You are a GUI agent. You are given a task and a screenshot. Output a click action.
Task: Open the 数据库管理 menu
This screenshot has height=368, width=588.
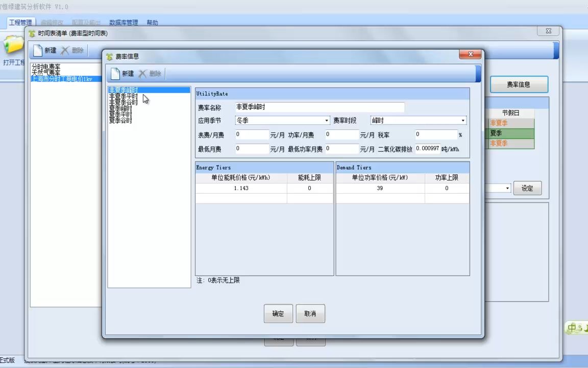tap(123, 22)
